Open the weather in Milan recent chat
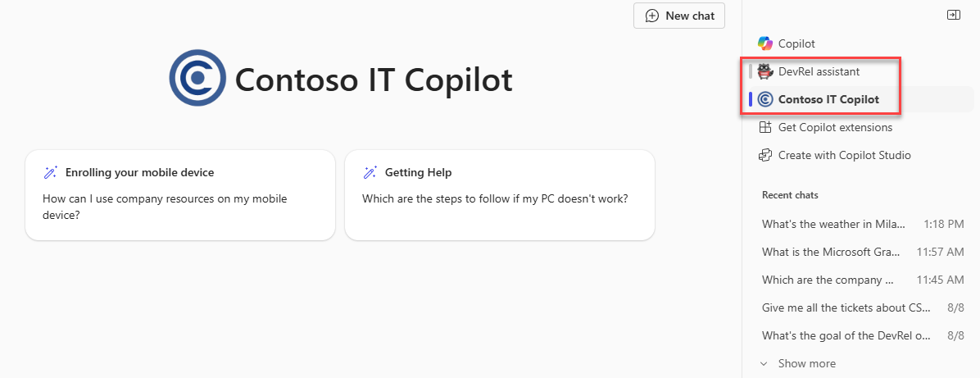This screenshot has width=980, height=378. tap(863, 224)
